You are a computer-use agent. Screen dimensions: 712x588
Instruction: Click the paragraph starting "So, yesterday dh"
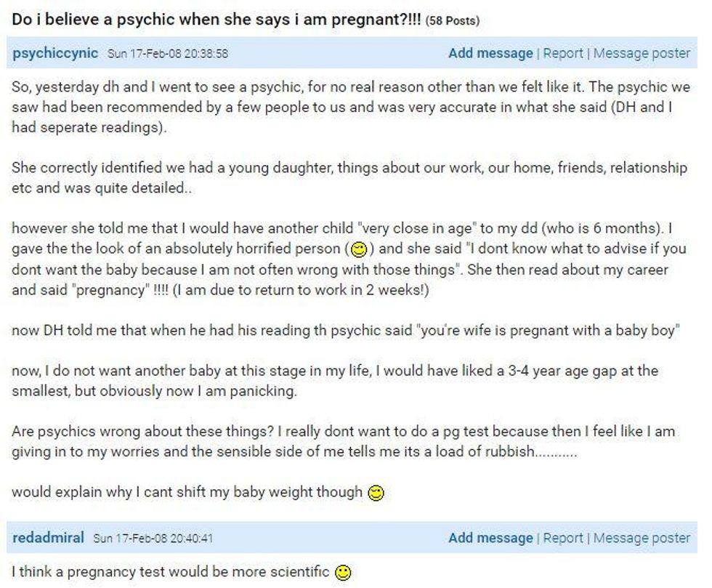(350, 108)
